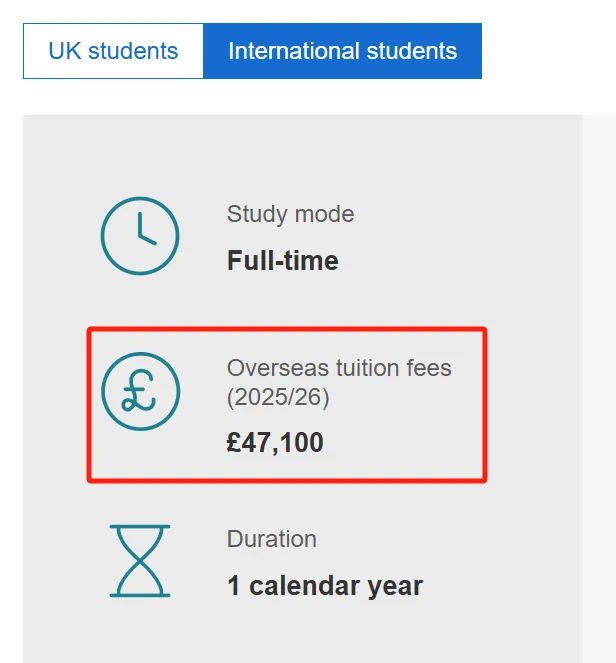Select the International students tab
616x663 pixels.
point(342,51)
